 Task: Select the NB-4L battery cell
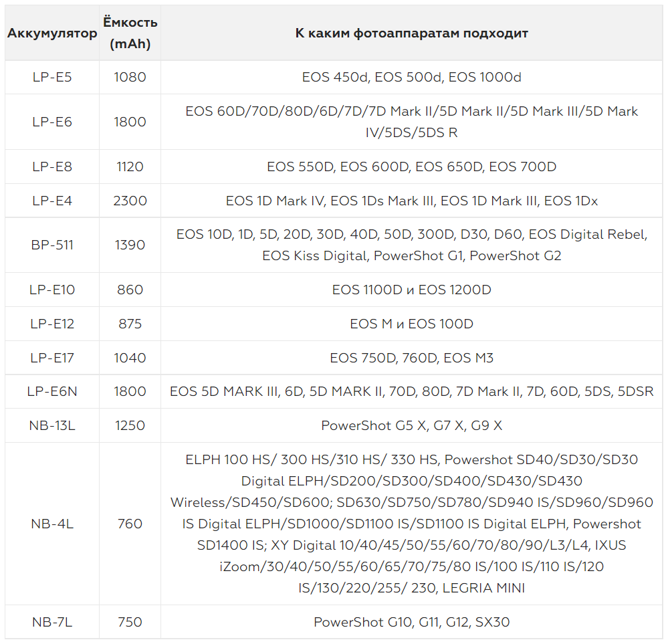click(52, 524)
